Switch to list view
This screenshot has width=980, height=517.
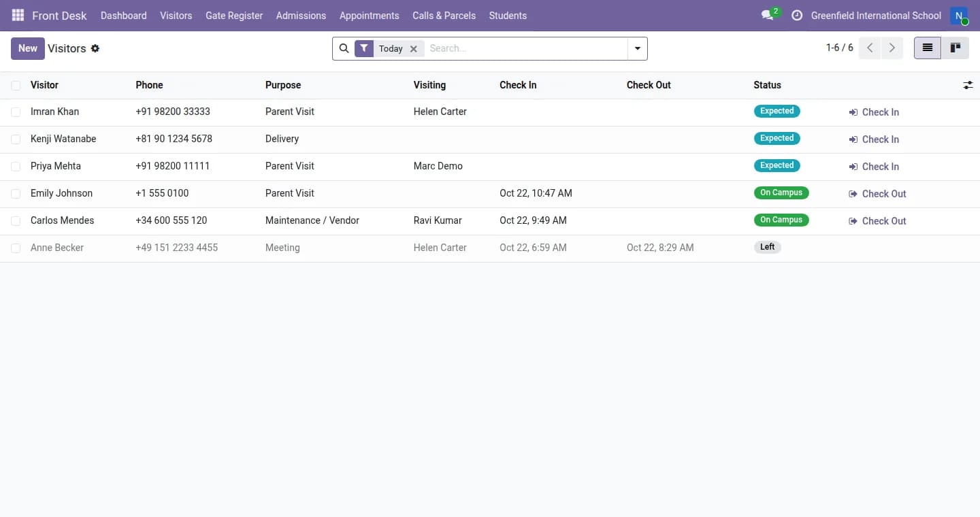[928, 48]
